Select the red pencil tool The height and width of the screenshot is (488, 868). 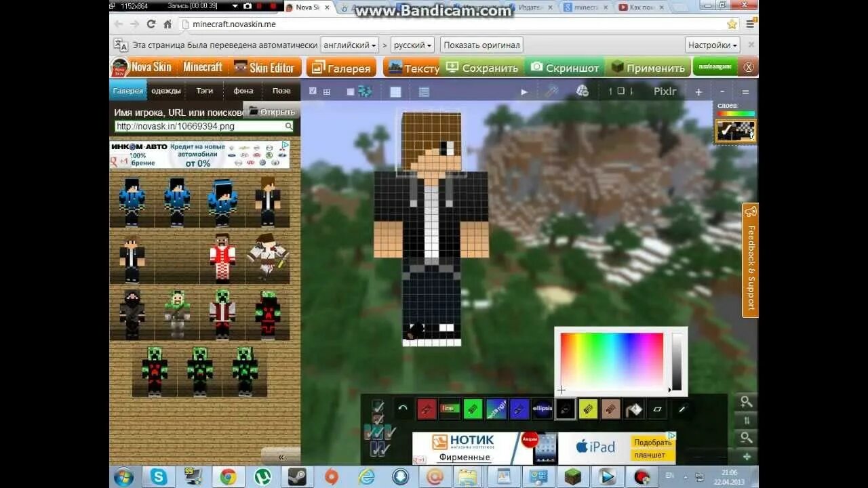pos(426,408)
